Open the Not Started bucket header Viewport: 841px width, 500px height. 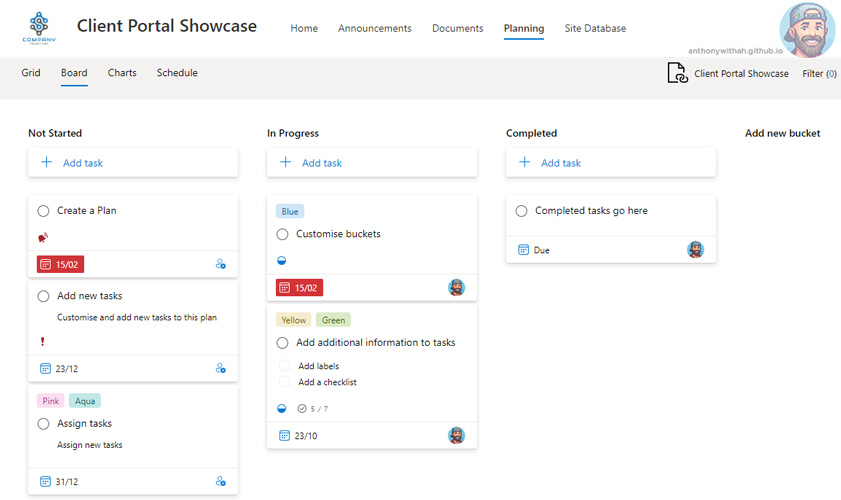(x=55, y=133)
